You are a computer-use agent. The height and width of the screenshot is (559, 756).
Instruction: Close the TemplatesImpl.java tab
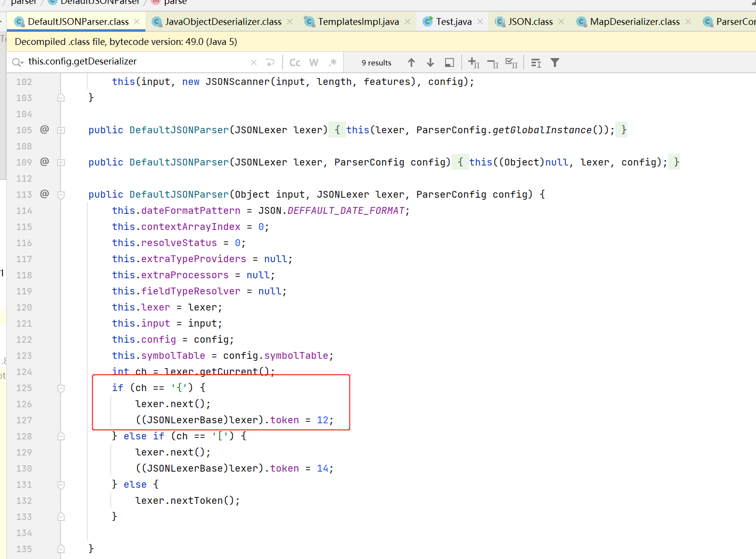408,21
